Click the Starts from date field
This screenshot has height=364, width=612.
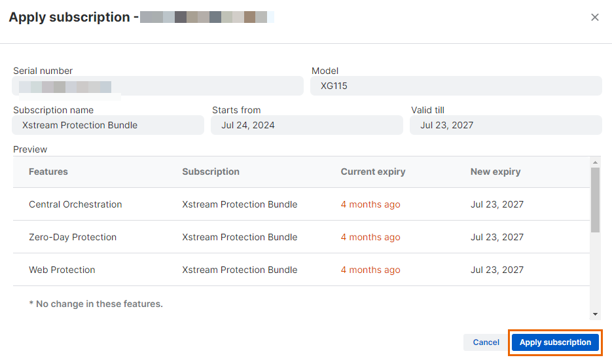pos(306,125)
